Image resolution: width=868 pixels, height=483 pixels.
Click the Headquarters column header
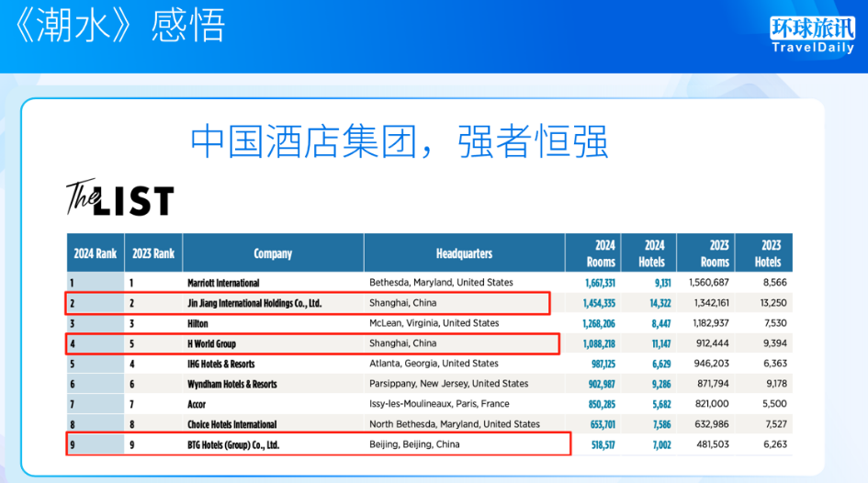click(x=464, y=253)
